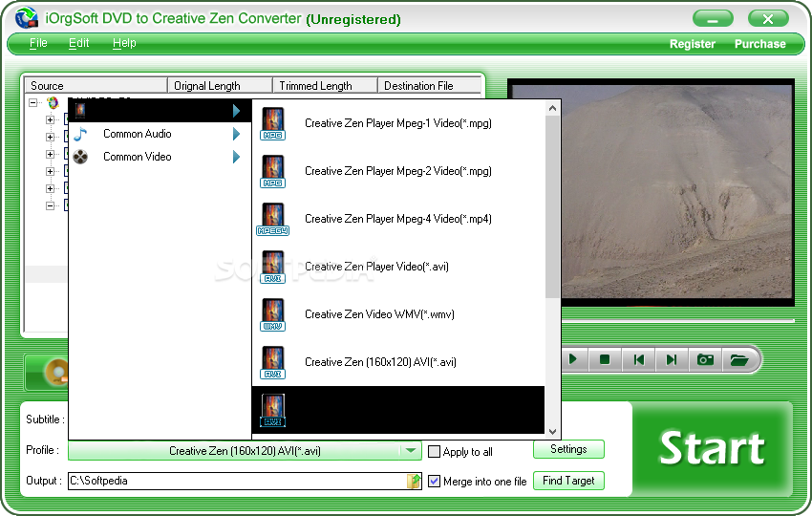
Task: Click the highlighted AVI icon at list bottom
Action: (x=272, y=410)
